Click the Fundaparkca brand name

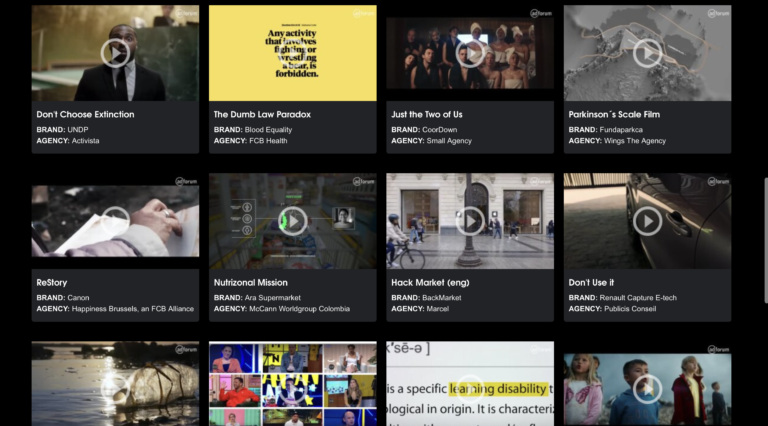click(x=621, y=130)
